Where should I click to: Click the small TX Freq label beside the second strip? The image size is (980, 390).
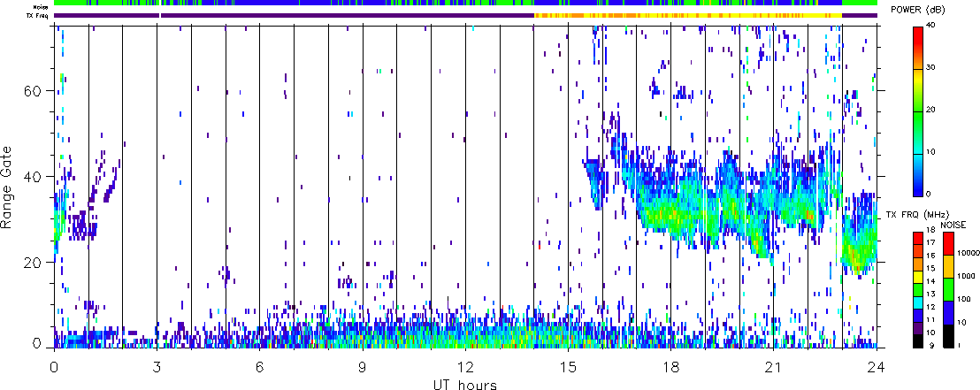pyautogui.click(x=39, y=15)
